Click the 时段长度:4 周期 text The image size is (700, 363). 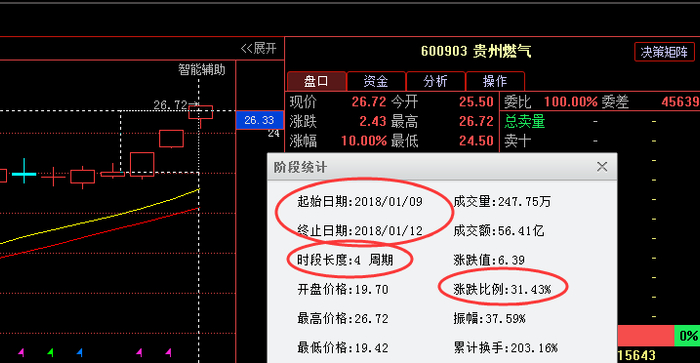point(345,260)
